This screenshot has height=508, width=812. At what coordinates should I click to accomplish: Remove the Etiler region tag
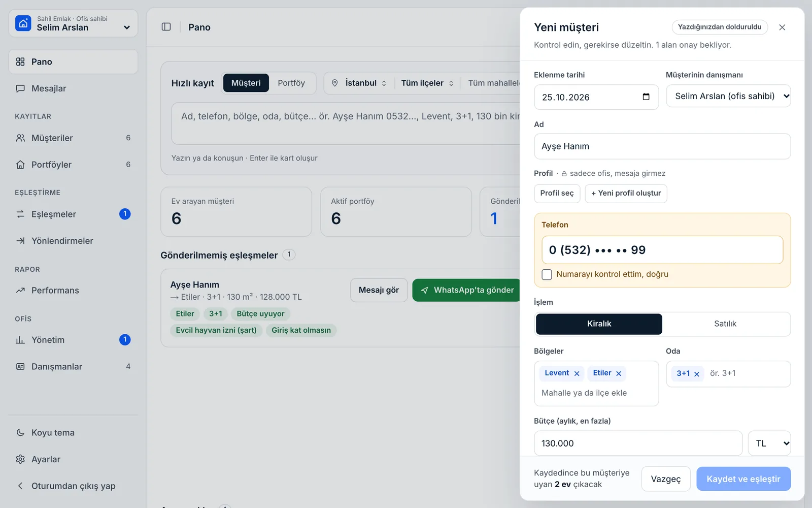click(619, 373)
